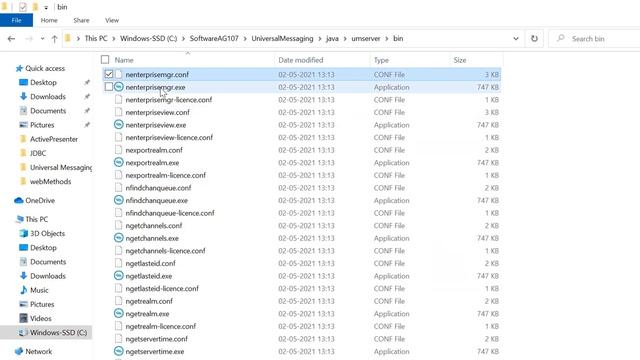Screen dimensions: 640x360
Task: Open Network in navigation pane
Action: (x=38, y=351)
